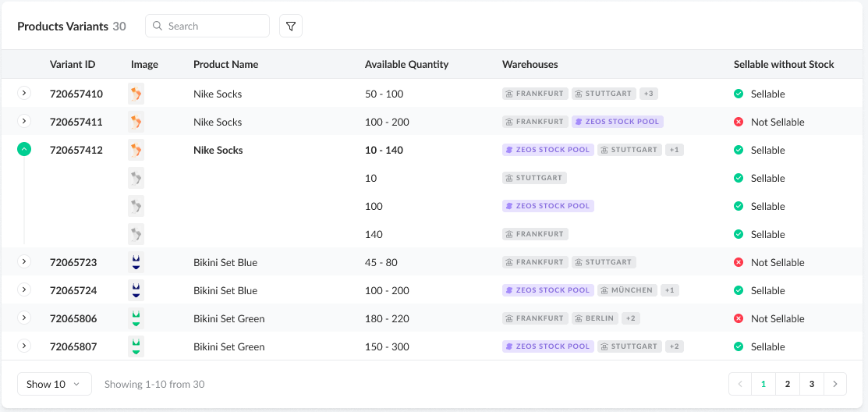
Task: Click the green bikini image for variant 72065807
Action: click(136, 346)
